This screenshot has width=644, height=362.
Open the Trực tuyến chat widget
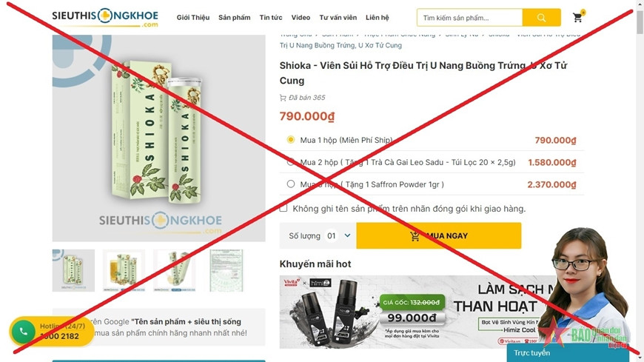568,352
